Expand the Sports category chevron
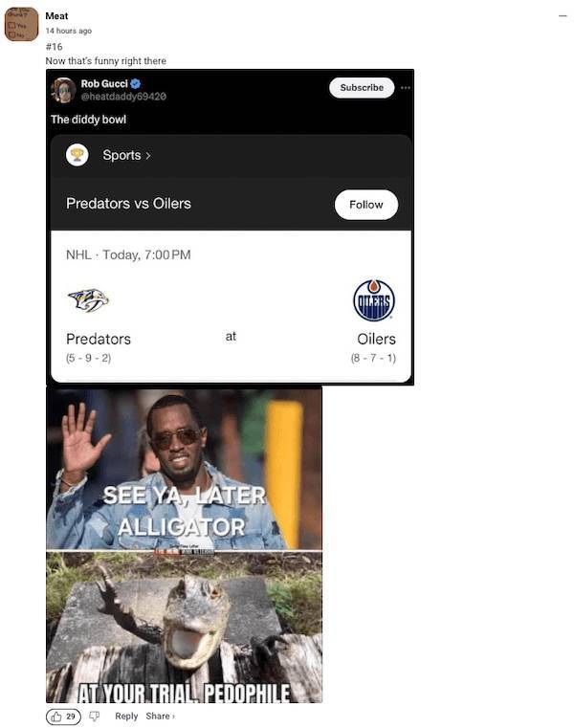The width and height of the screenshot is (574, 728). (148, 156)
